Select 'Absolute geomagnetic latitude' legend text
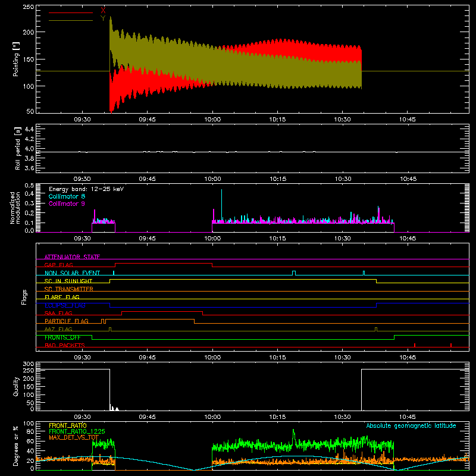 [x=411, y=425]
